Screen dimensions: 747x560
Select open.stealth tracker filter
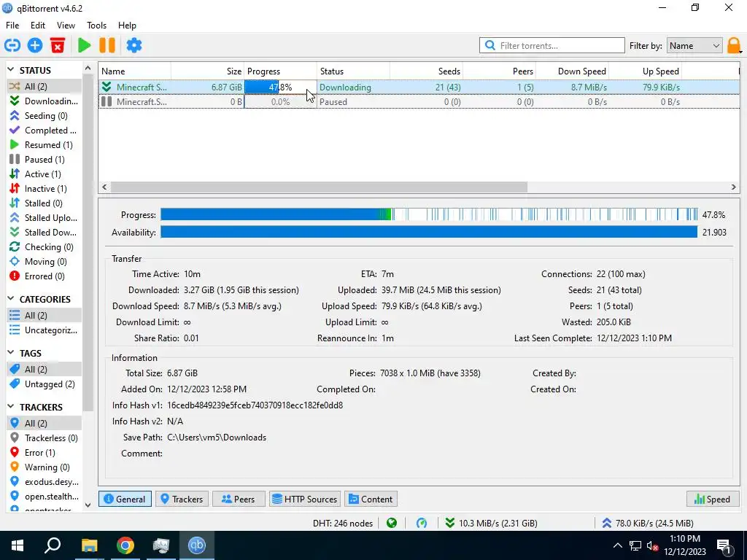point(44,496)
